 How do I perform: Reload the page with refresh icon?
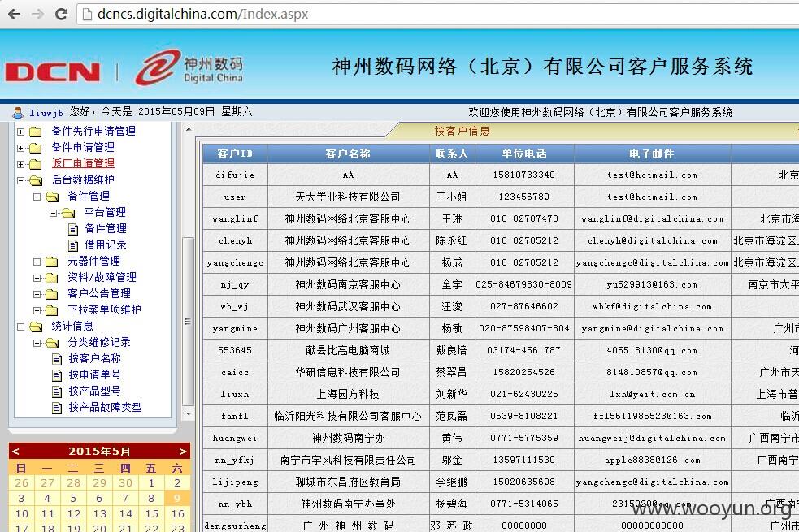(61, 14)
